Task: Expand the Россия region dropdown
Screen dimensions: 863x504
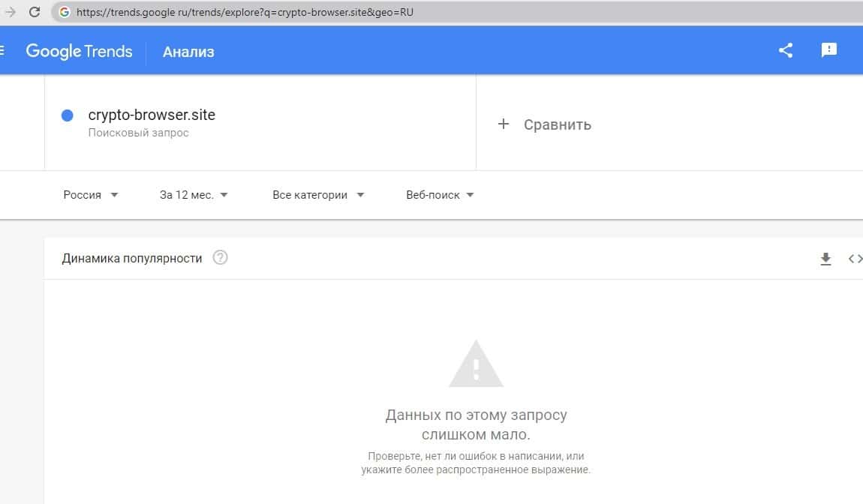Action: click(x=91, y=195)
